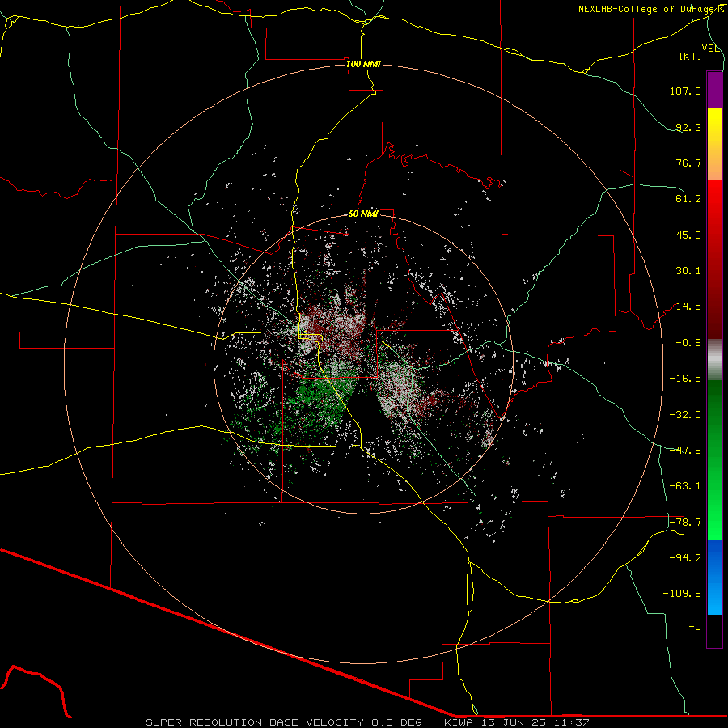Click the TH threshold label in legend
Image resolution: width=728 pixels, height=728 pixels.
(695, 630)
